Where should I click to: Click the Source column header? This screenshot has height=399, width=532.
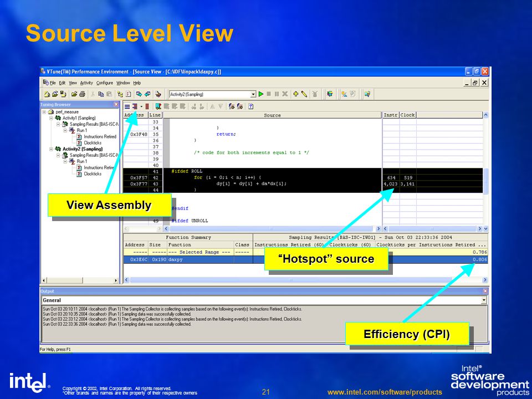coord(273,115)
